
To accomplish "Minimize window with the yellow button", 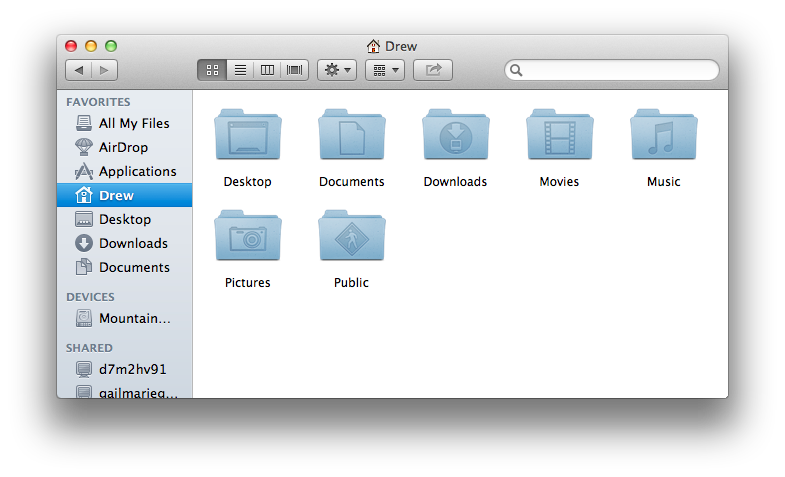I will (x=91, y=46).
